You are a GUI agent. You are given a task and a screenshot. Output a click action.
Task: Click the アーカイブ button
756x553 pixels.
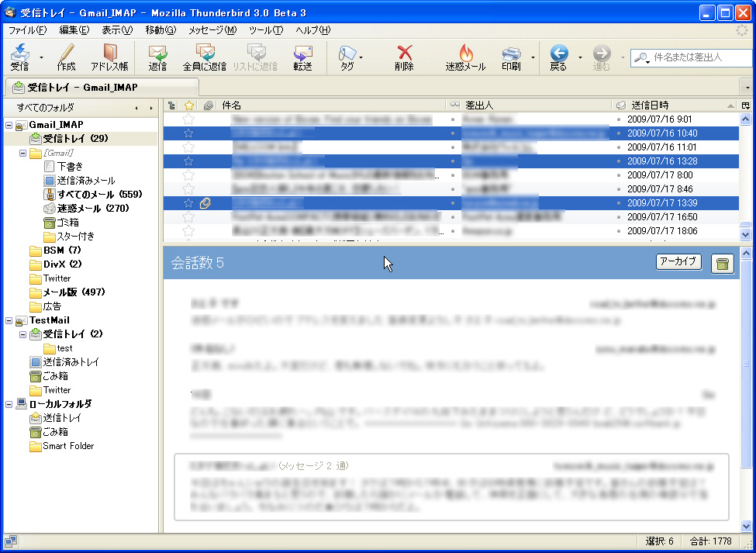[678, 262]
